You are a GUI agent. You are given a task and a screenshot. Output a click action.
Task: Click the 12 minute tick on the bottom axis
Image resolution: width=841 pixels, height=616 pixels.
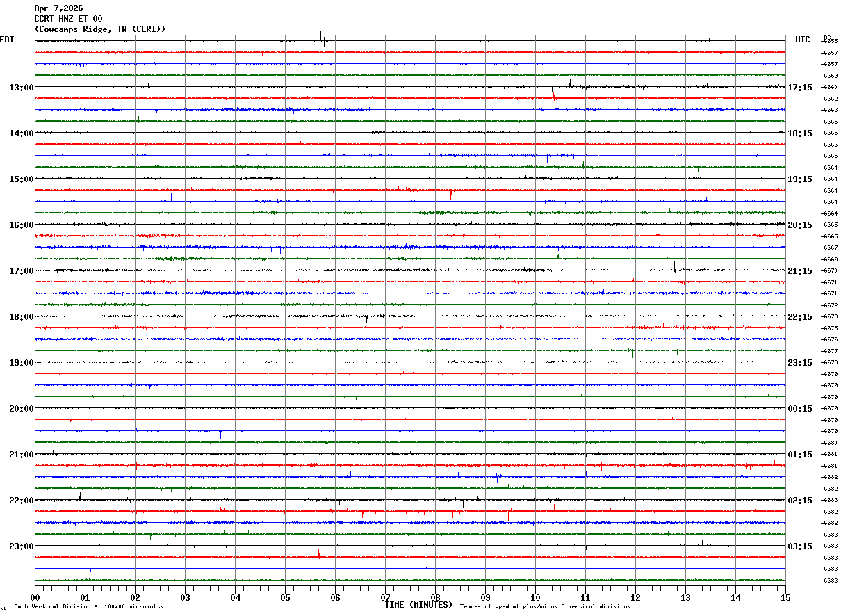point(635,597)
